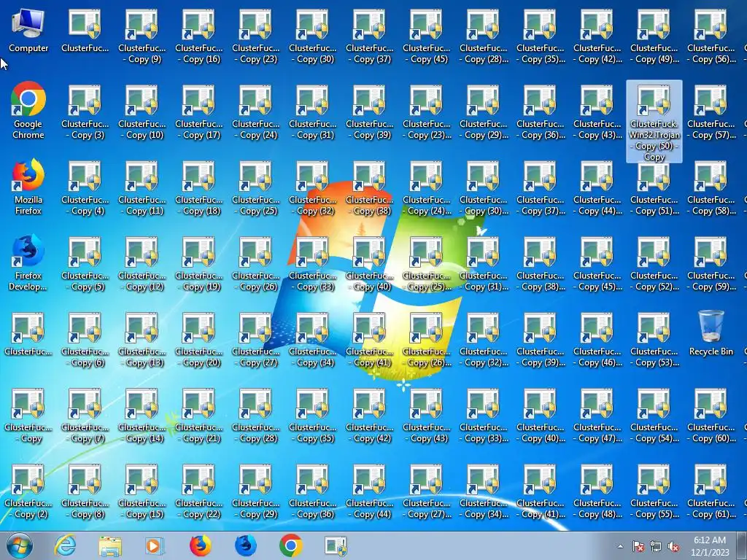Image resolution: width=747 pixels, height=560 pixels.
Task: Select the ClusterFuck Copy (57) shortcut
Action: click(711, 112)
